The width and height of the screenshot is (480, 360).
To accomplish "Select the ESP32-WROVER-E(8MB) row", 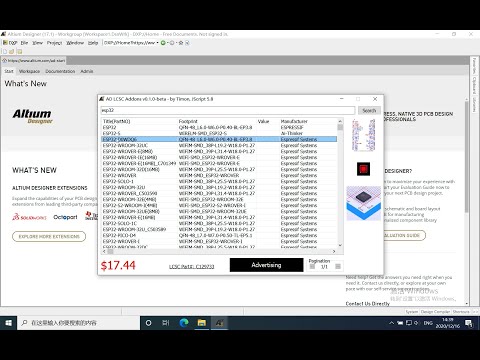I will pyautogui.click(x=219, y=151).
